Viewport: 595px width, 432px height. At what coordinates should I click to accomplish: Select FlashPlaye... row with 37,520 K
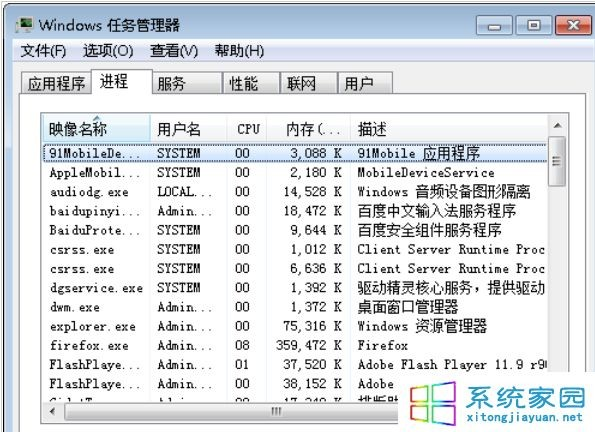click(x=295, y=364)
